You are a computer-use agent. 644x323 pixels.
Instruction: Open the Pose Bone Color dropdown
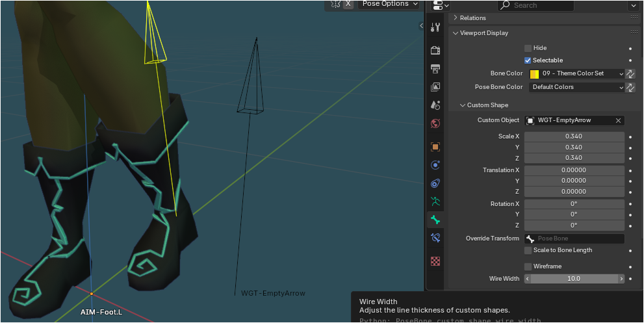pyautogui.click(x=577, y=87)
